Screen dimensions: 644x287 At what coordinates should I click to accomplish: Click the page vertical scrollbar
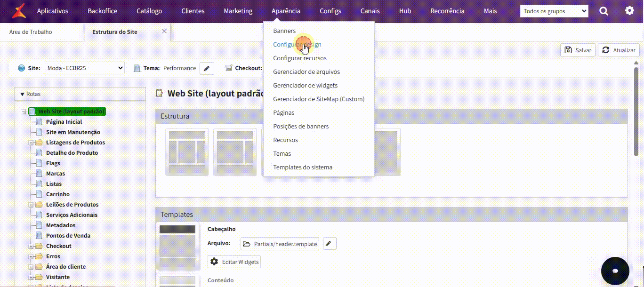point(636,112)
